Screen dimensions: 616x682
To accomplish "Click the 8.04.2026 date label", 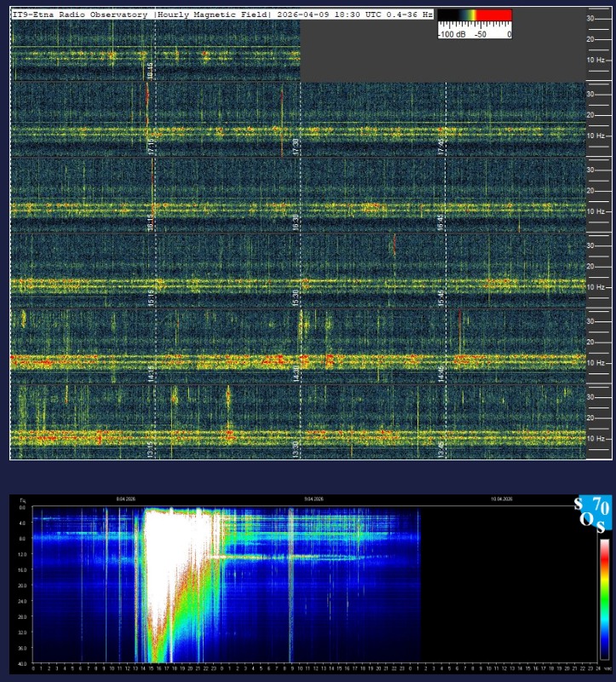I will click(x=126, y=499).
